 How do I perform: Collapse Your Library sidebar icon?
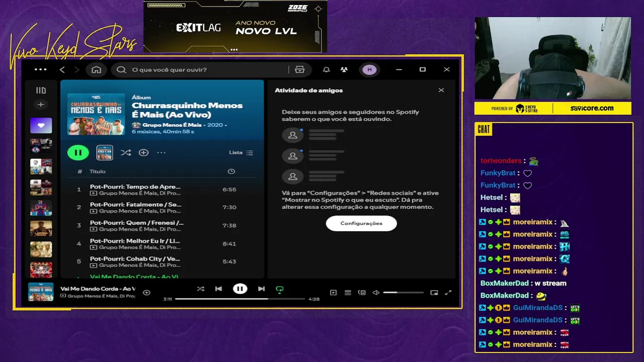41,90
